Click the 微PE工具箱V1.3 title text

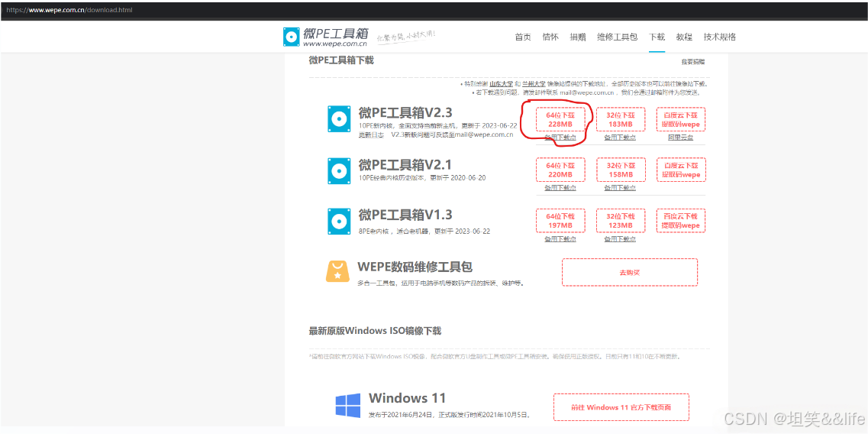pyautogui.click(x=405, y=215)
